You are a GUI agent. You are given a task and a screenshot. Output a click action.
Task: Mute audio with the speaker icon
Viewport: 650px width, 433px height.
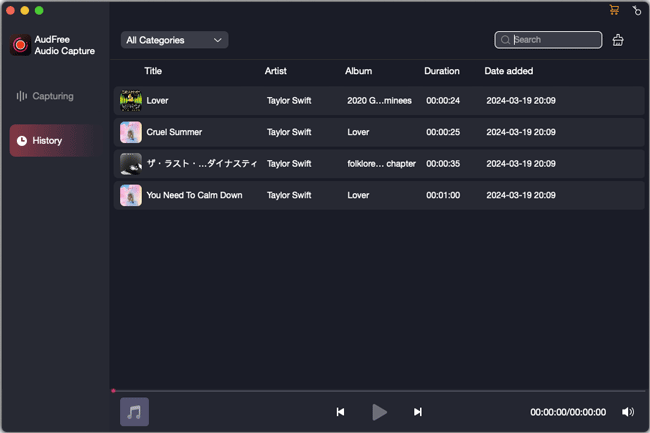(x=628, y=412)
